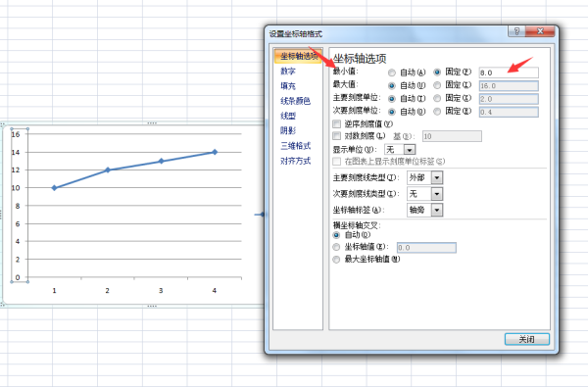Click the horizontal axis label 3
Viewport: 588px width, 387px height.
[161, 291]
